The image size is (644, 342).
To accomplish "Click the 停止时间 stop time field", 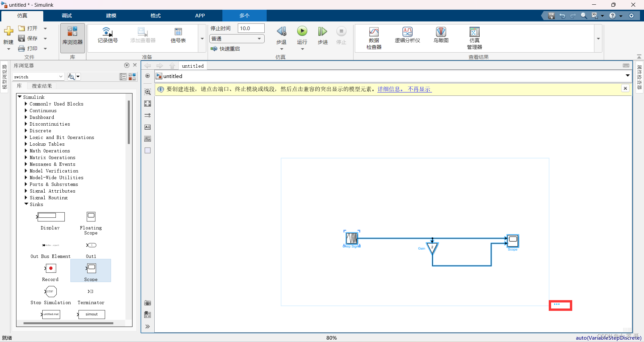I will pos(251,28).
